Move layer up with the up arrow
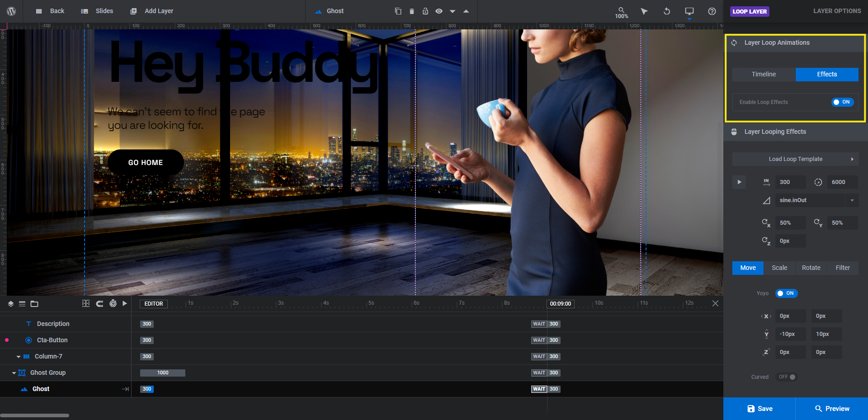Viewport: 868px width, 420px height. click(466, 11)
